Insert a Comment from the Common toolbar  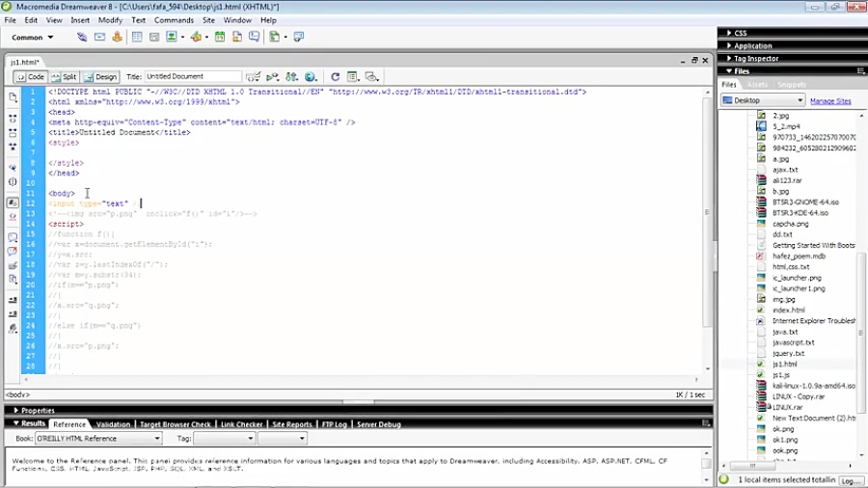254,37
